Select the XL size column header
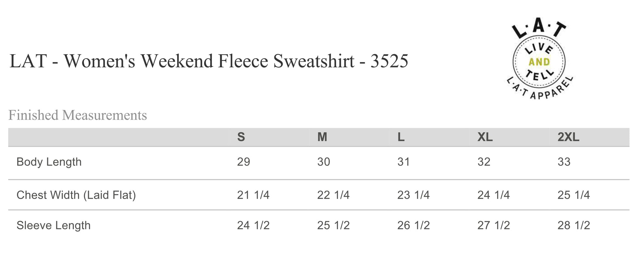The image size is (644, 258). click(485, 137)
